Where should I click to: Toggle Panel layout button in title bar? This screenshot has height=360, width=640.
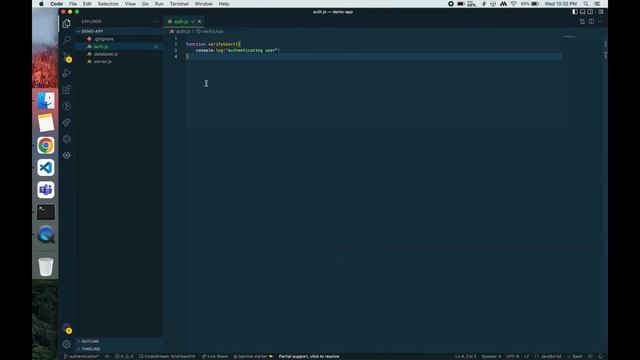click(x=582, y=12)
